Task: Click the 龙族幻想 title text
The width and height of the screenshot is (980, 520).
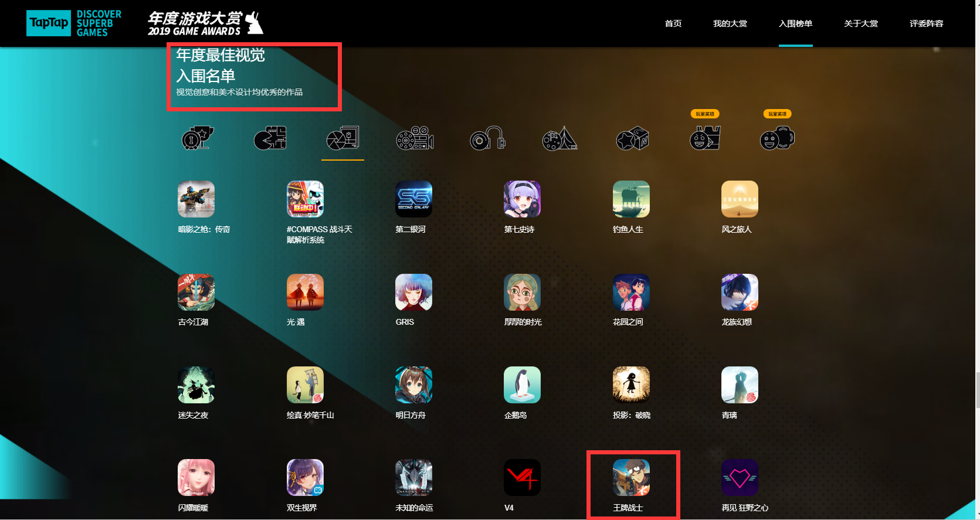Action: [x=737, y=322]
